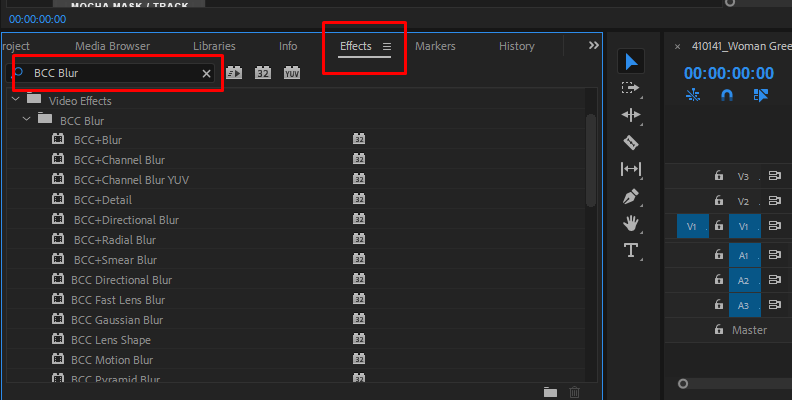792x400 pixels.
Task: Select the BCC+Blur effect
Action: pyautogui.click(x=98, y=140)
